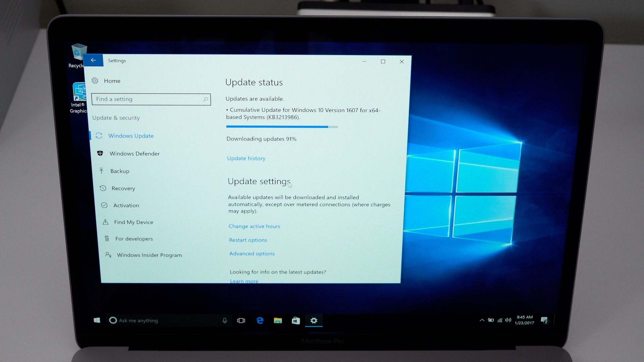This screenshot has width=644, height=362.
Task: Select Windows Insider Program icon
Action: 105,255
